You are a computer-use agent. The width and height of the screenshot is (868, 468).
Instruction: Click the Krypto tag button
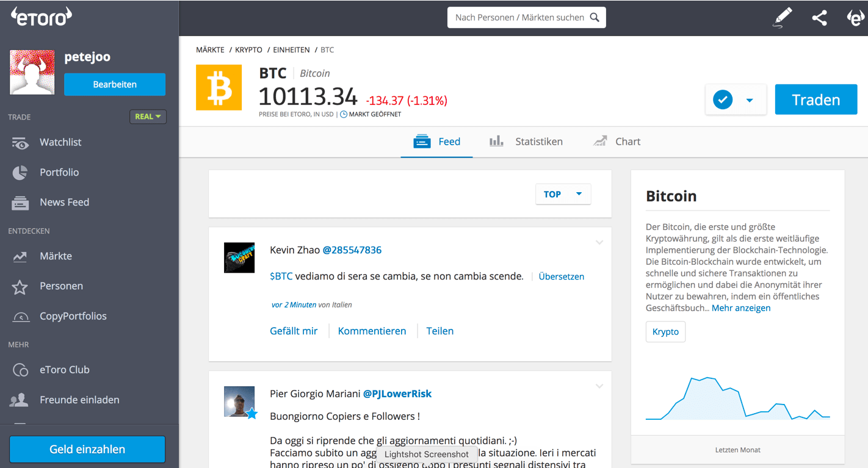pyautogui.click(x=665, y=332)
